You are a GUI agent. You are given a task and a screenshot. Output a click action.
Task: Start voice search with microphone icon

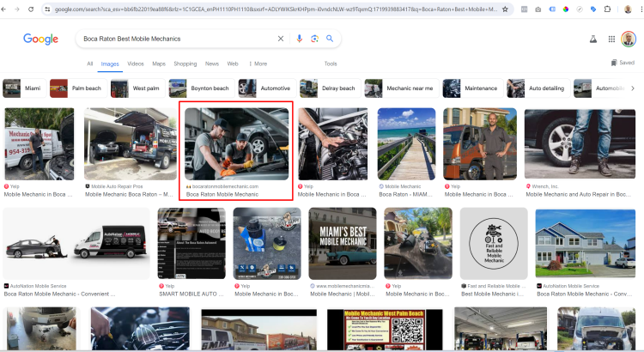[x=300, y=39]
